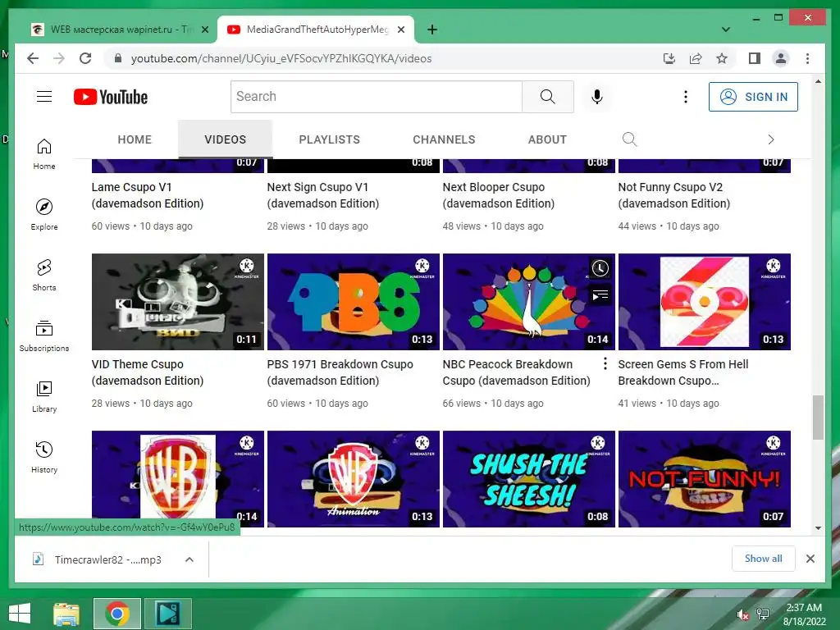Image resolution: width=840 pixels, height=630 pixels.
Task: Click the YouTube Search input field
Action: [x=376, y=97]
